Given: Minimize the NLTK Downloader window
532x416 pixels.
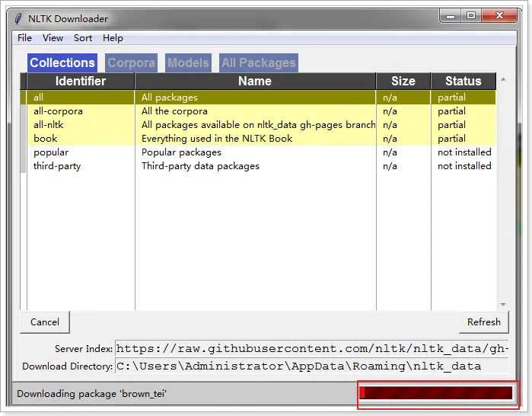Looking at the screenshot, I should tap(451, 16).
